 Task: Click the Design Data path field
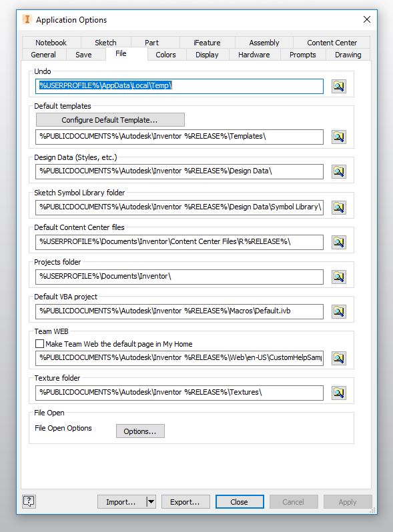tap(179, 171)
